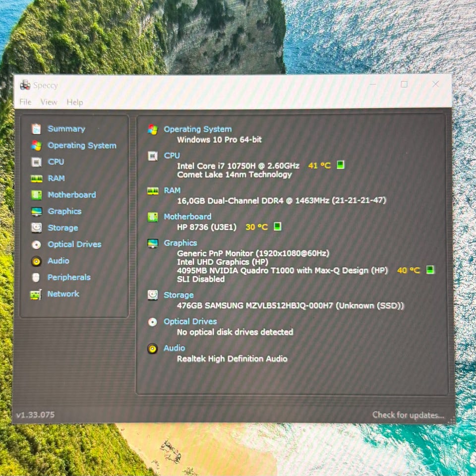Click RAM icon in summary panel
Viewport: 476px width, 476px height.
153,190
